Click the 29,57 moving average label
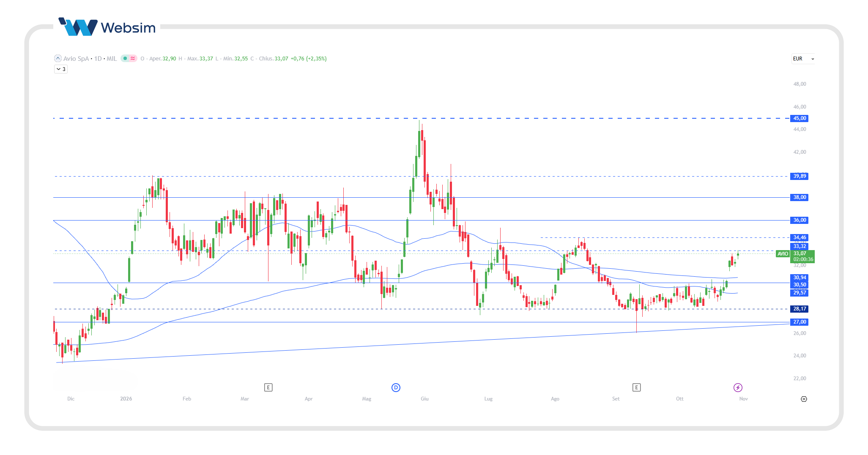 [799, 293]
